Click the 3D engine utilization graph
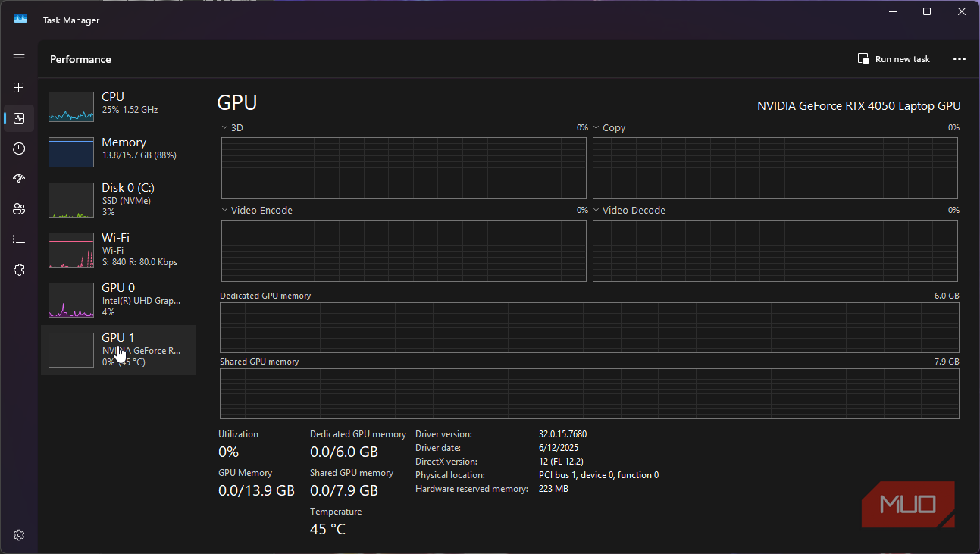Viewport: 980px width, 554px height. 403,167
